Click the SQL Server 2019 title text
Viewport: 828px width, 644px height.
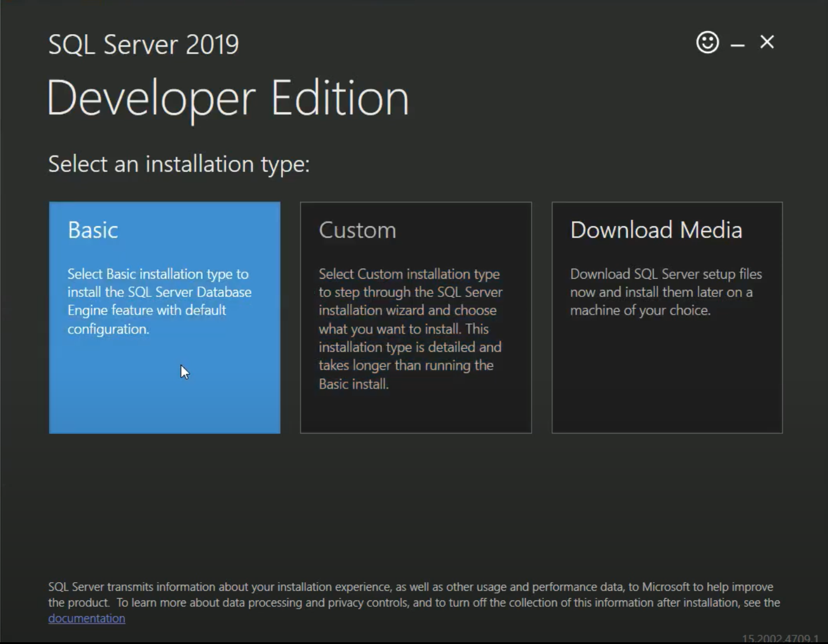click(x=143, y=44)
